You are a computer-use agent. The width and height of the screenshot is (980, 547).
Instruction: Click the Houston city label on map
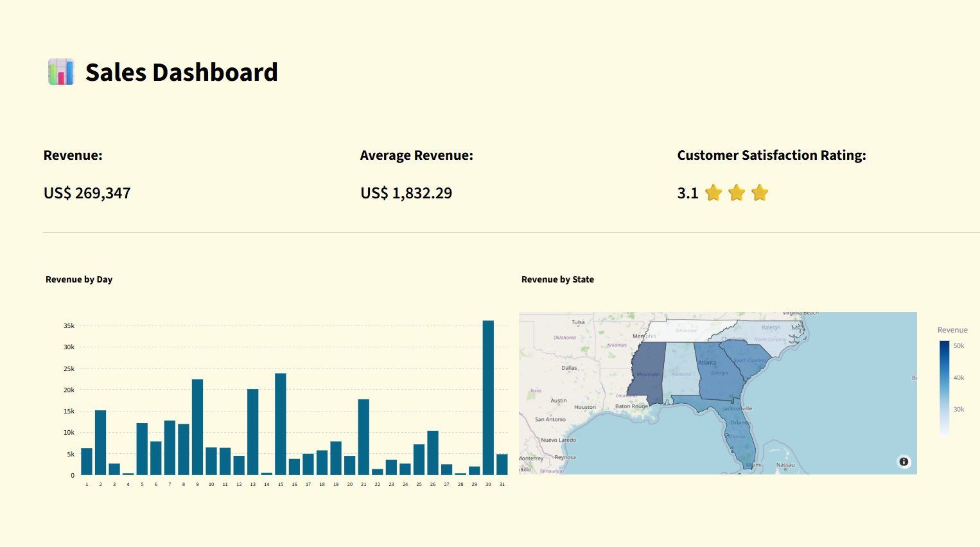click(585, 407)
